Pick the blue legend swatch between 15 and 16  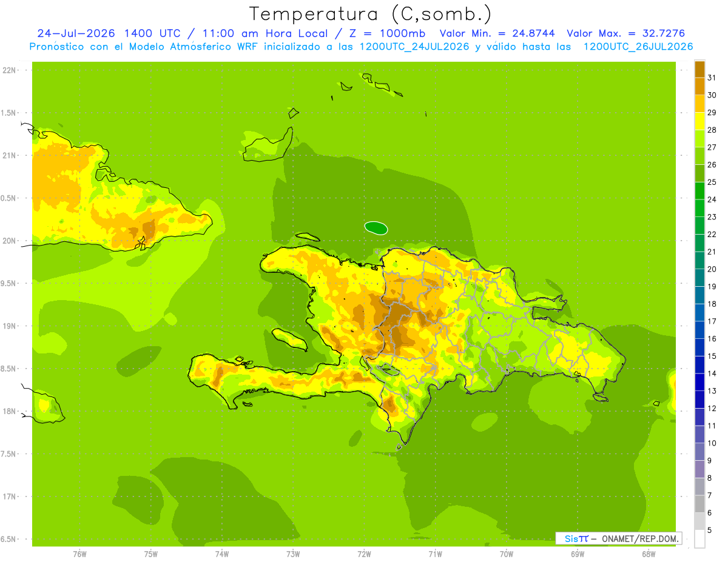(699, 347)
